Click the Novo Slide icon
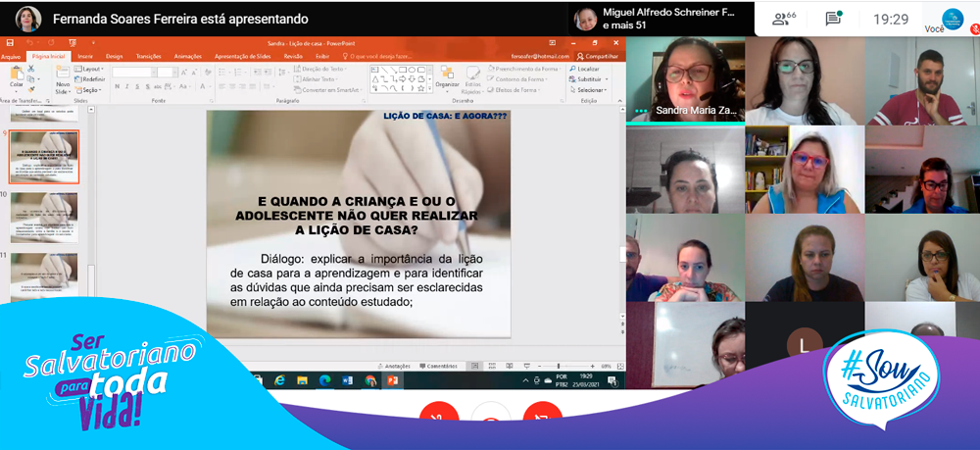 point(63,79)
